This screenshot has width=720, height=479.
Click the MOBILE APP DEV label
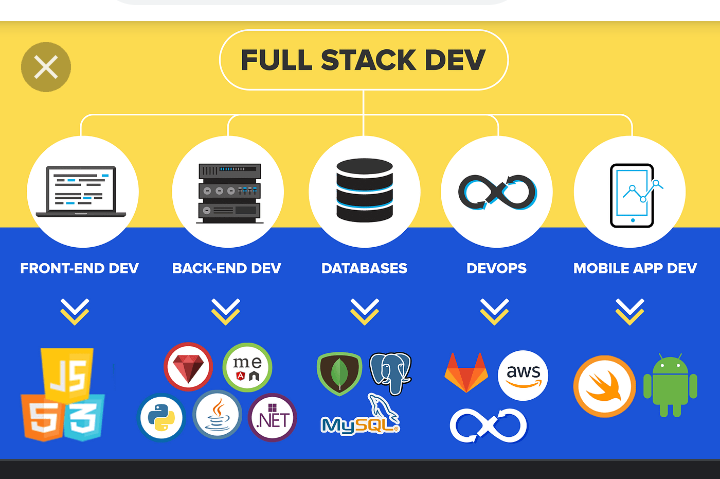635,268
